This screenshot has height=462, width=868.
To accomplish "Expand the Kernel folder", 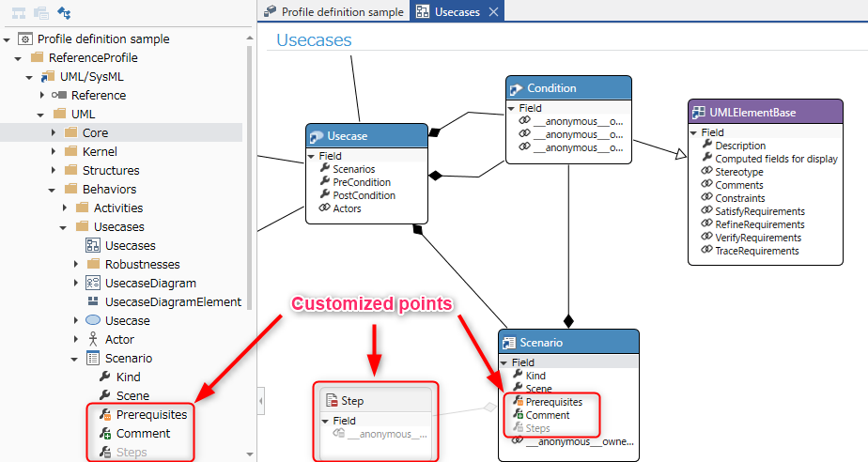I will [x=54, y=151].
